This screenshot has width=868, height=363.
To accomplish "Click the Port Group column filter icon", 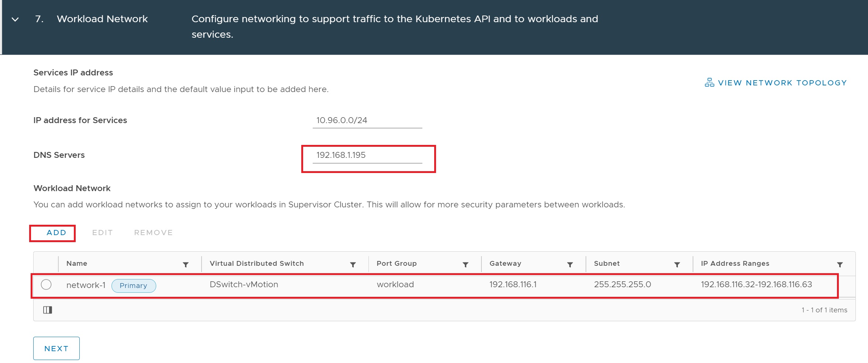I will coord(465,264).
